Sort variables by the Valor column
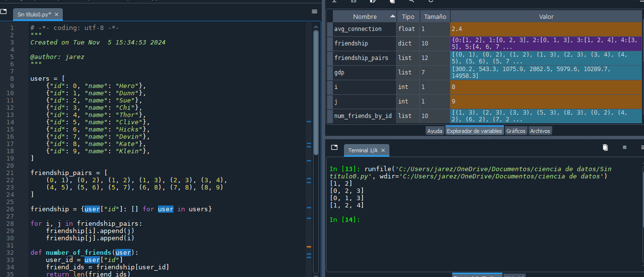This screenshot has height=277, width=644. (x=546, y=17)
